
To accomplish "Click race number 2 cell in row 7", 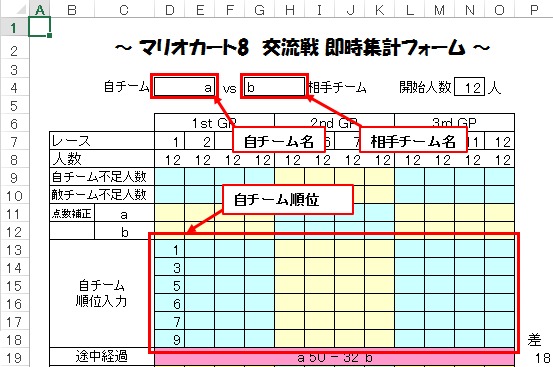I will (200, 141).
